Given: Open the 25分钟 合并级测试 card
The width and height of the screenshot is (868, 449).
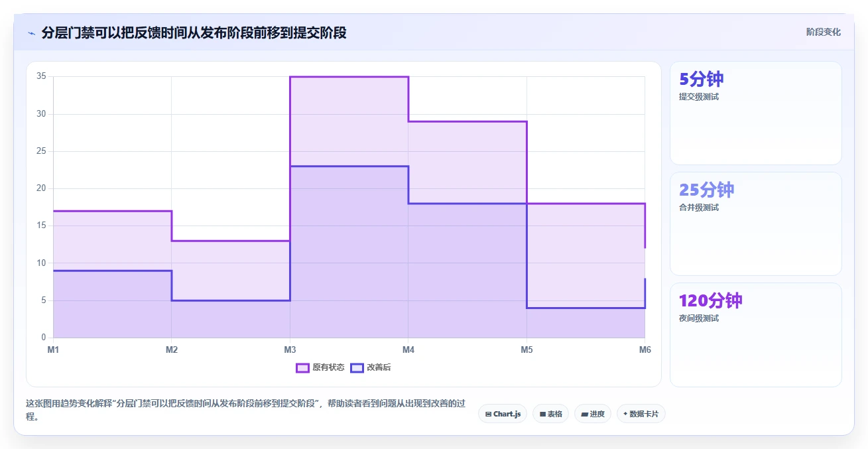Looking at the screenshot, I should (x=756, y=224).
